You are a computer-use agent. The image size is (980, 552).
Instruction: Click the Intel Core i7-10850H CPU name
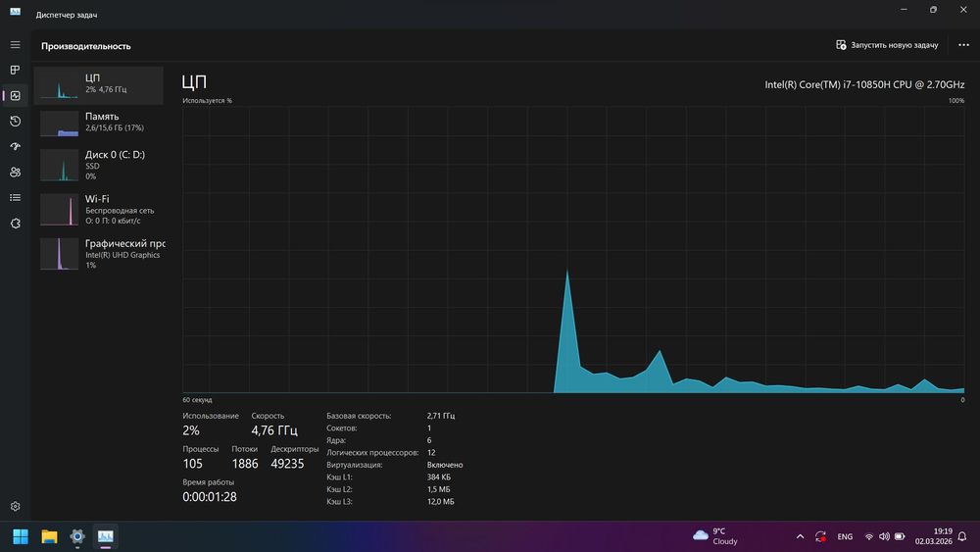click(864, 84)
